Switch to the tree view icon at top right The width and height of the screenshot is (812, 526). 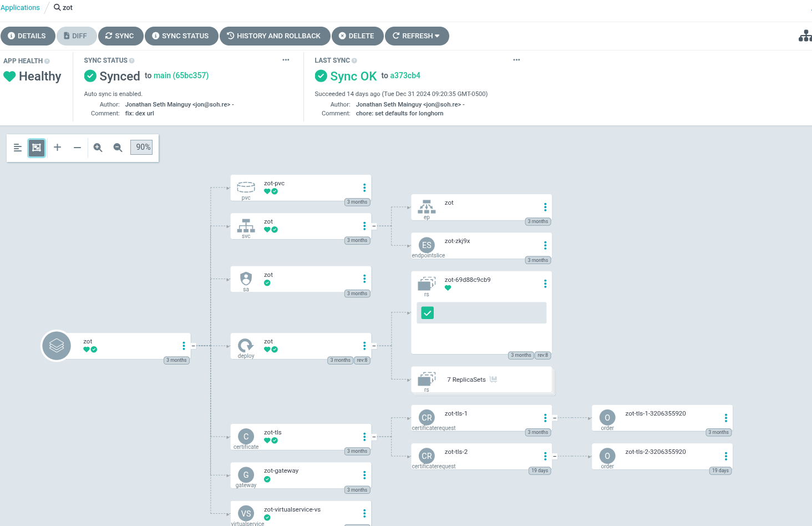(805, 36)
